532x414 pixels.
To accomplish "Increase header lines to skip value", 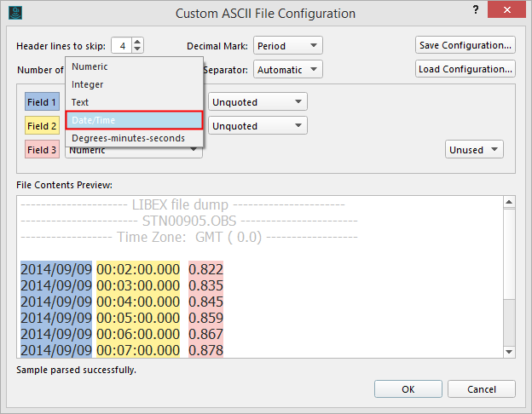I will [138, 42].
